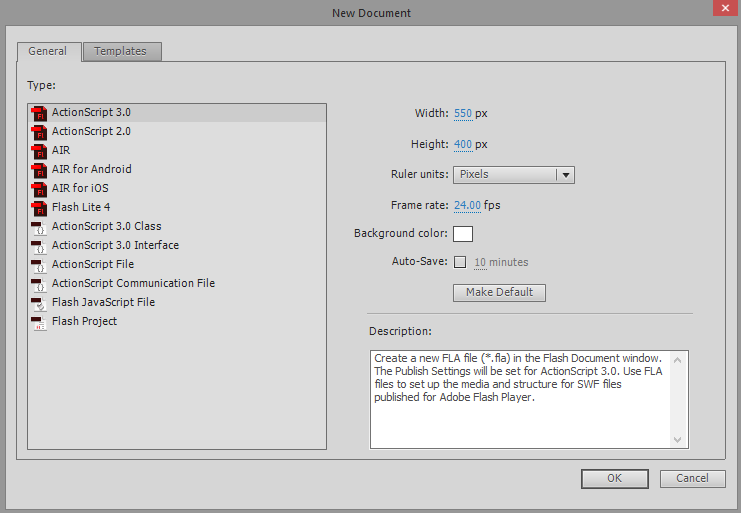Switch to the General tab
This screenshot has width=741, height=513.
[x=48, y=51]
